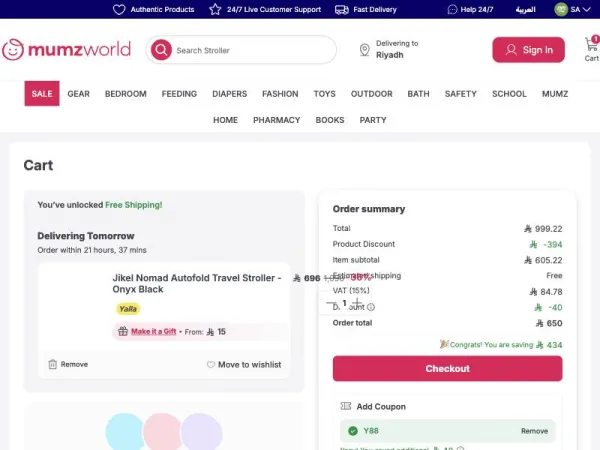600x450 pixels.
Task: Click the Fast Delivery truck icon
Action: [342, 10]
